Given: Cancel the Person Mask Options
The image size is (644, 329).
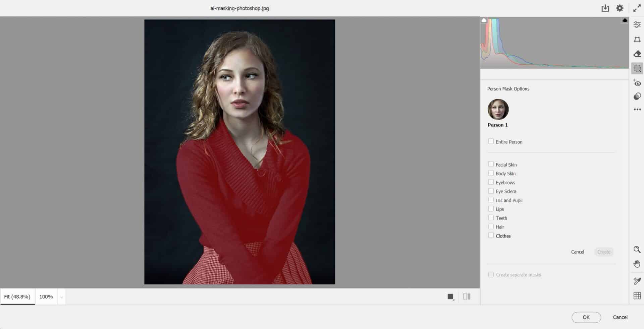Looking at the screenshot, I should point(577,252).
